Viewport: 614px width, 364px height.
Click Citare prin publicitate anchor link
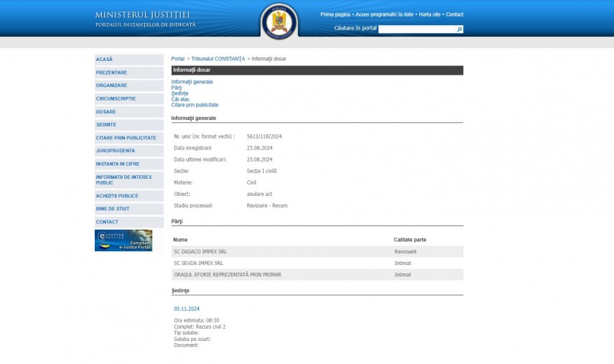(x=195, y=105)
